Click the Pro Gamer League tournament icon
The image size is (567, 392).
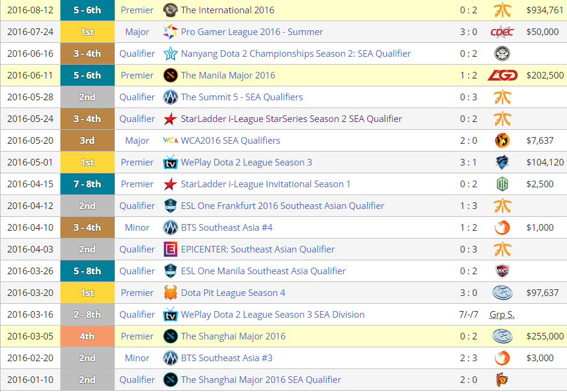coord(171,32)
